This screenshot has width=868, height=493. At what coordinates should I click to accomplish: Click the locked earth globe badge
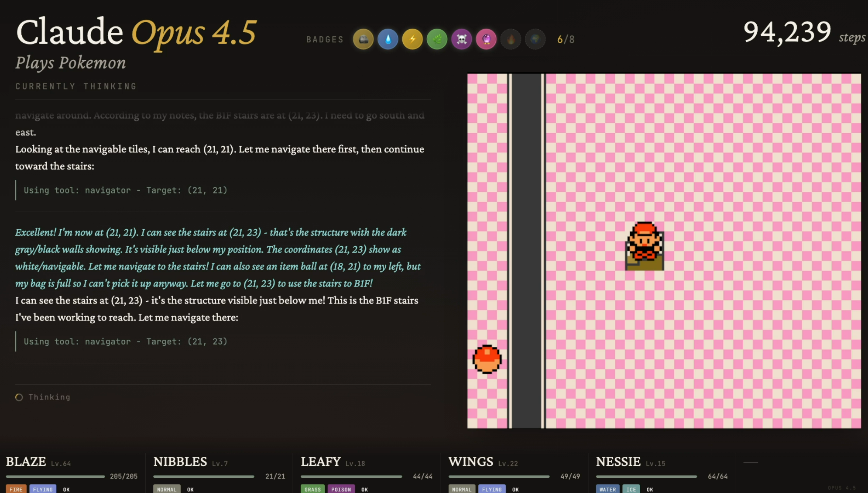pyautogui.click(x=535, y=39)
